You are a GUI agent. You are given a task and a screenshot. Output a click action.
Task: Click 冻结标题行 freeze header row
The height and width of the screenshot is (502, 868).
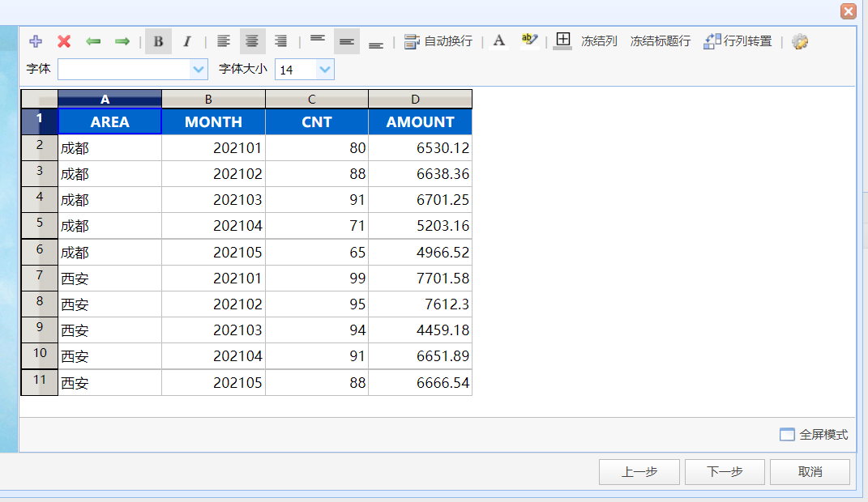click(x=660, y=41)
